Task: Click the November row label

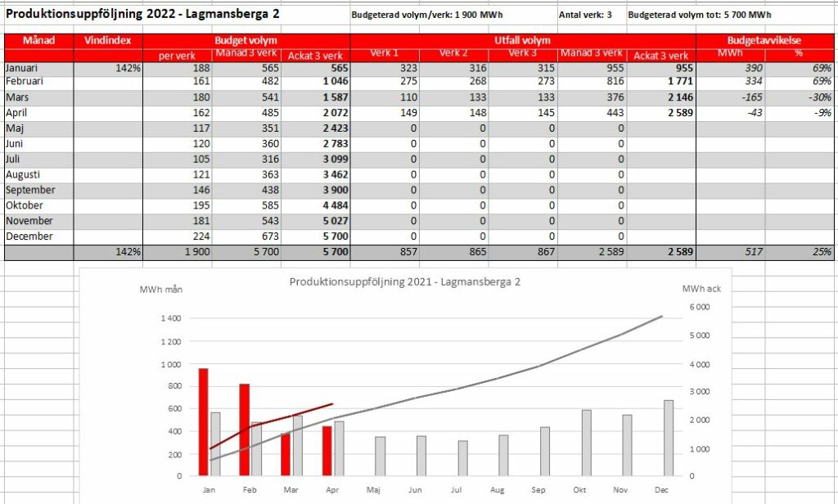Action: pos(29,221)
